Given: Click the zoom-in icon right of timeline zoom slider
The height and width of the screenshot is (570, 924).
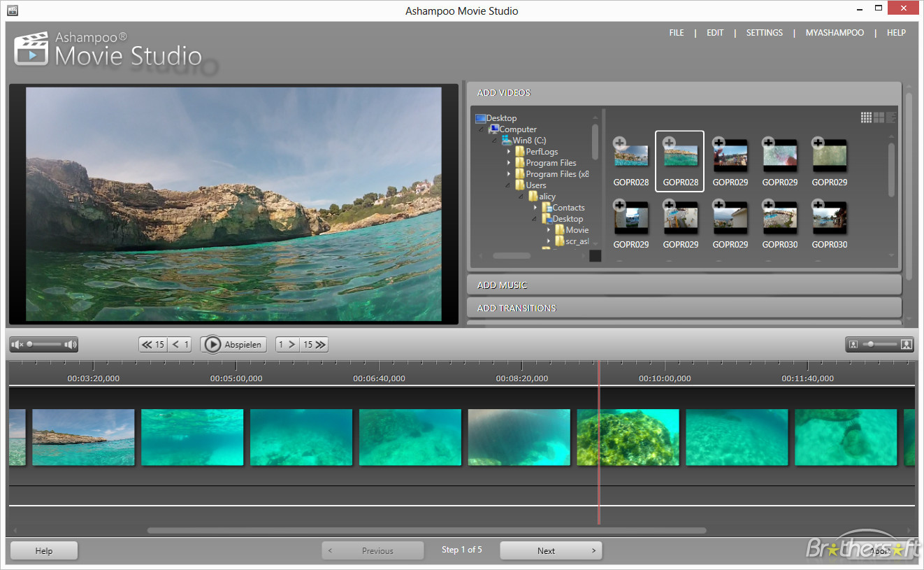Looking at the screenshot, I should pos(907,344).
